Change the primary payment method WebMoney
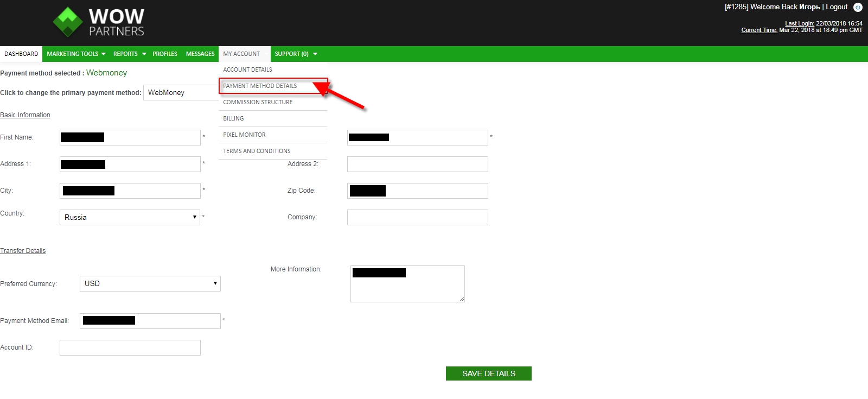Image resolution: width=868 pixels, height=399 pixels. [181, 93]
